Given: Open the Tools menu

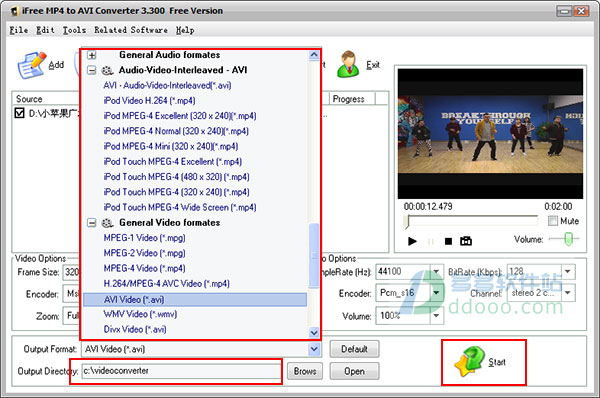Looking at the screenshot, I should [x=74, y=30].
